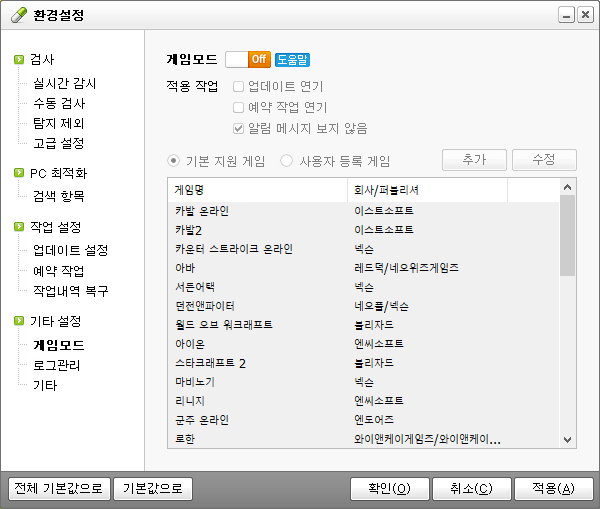Select the PC 최적화 category heading
Screen dimensions: 600x509
click(59, 173)
